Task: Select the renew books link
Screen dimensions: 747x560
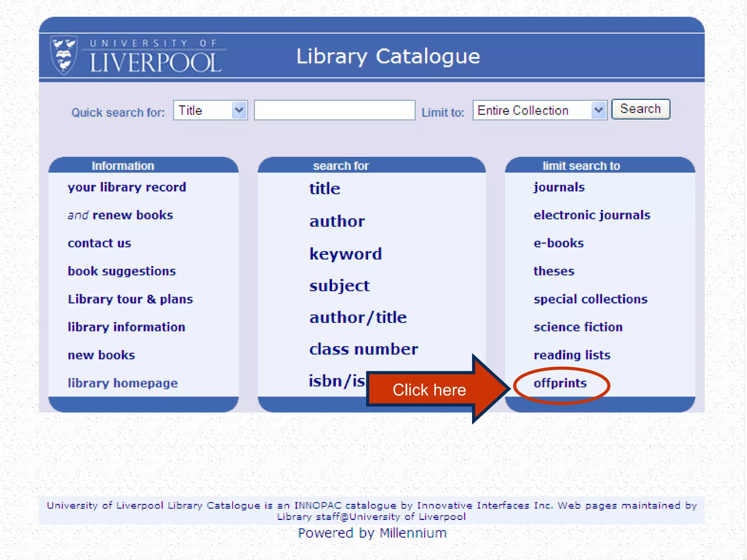Action: (132, 215)
